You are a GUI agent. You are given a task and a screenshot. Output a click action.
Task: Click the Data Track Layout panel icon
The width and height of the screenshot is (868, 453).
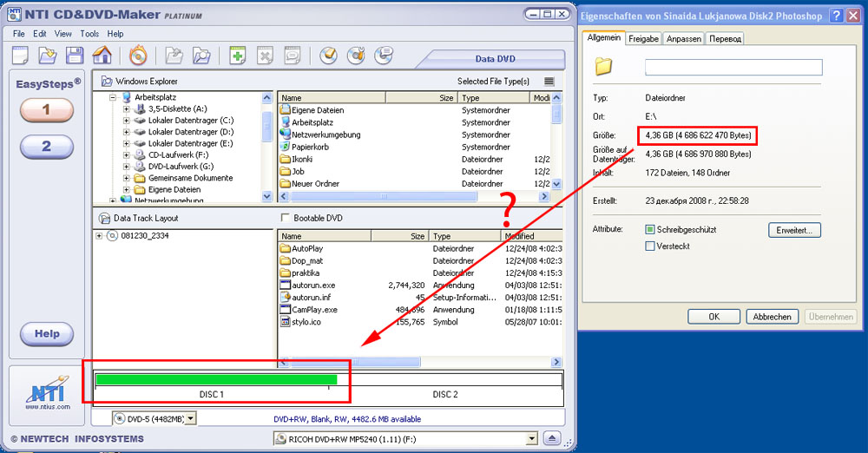(x=104, y=218)
